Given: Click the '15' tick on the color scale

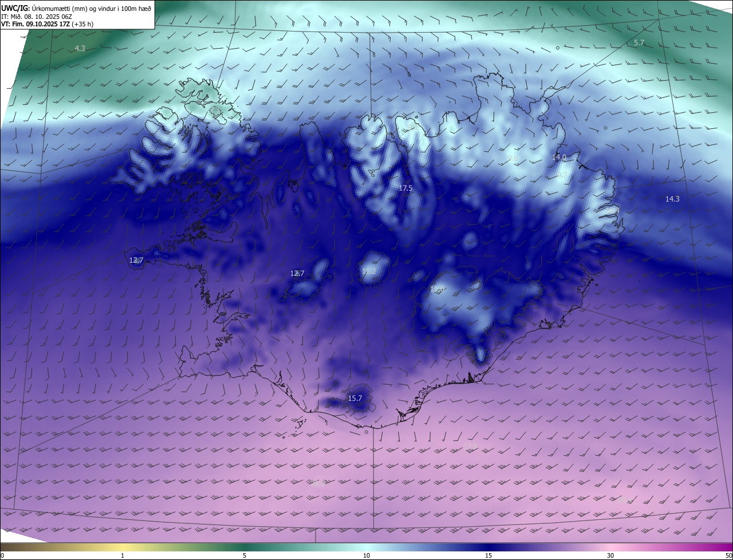Looking at the screenshot, I should pos(488,555).
